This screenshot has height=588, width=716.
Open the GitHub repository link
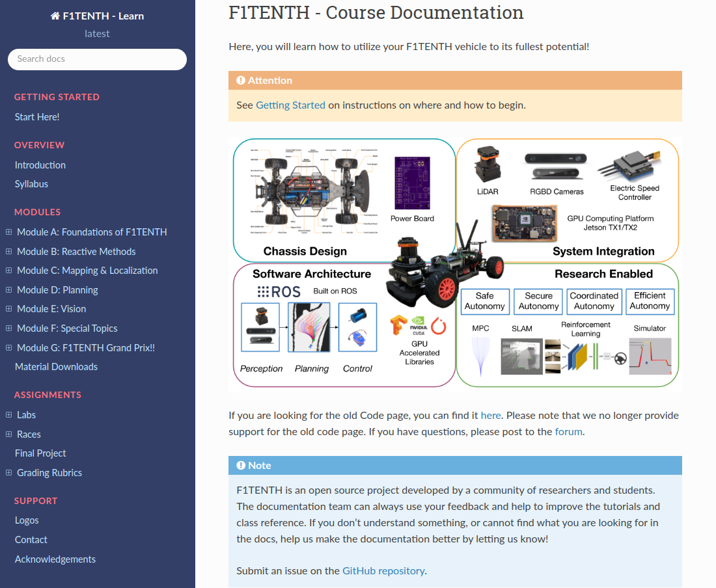[x=383, y=571]
